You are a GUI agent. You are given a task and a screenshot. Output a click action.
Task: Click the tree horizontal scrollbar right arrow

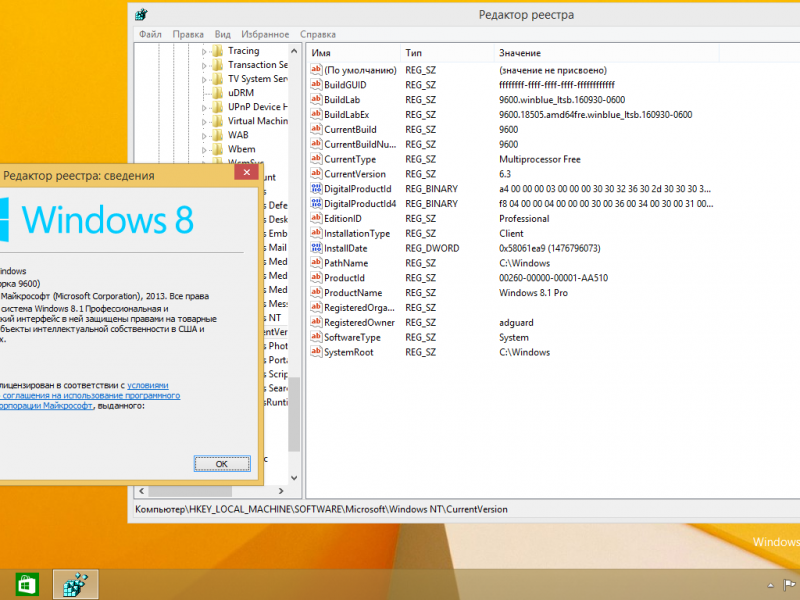pos(281,491)
